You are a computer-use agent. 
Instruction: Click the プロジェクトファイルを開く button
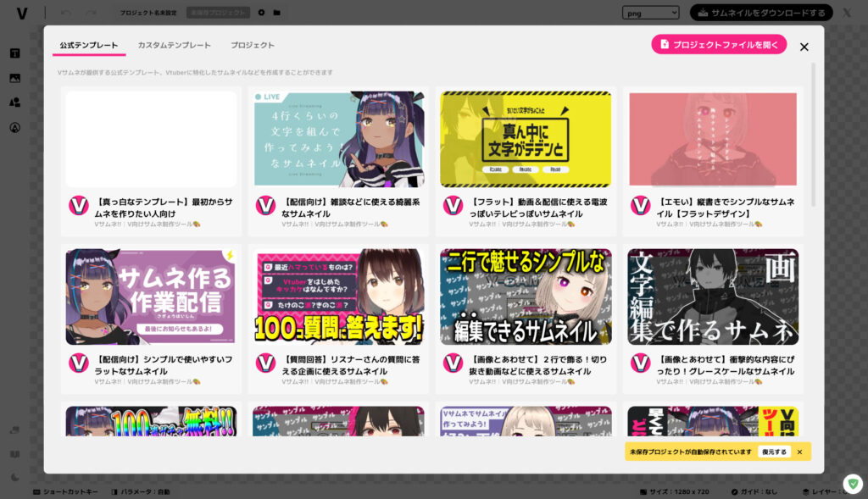pos(718,44)
